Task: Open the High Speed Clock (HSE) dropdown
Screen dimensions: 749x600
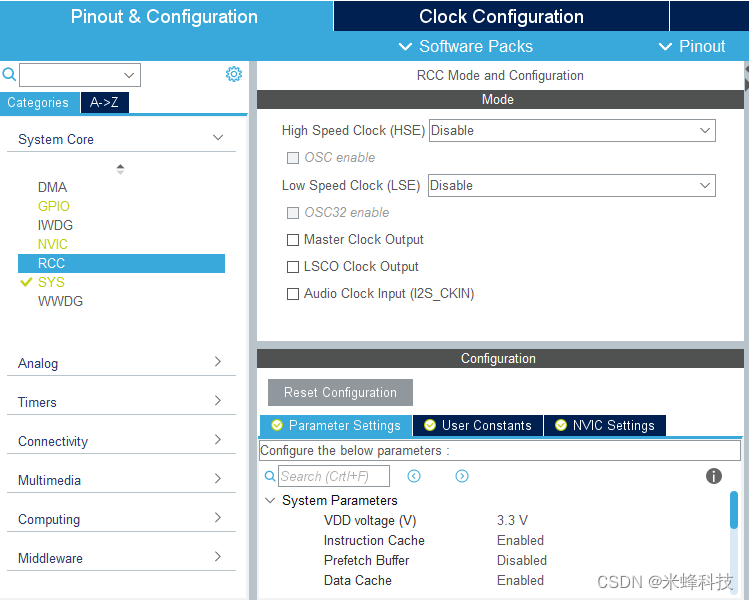Action: pyautogui.click(x=572, y=130)
